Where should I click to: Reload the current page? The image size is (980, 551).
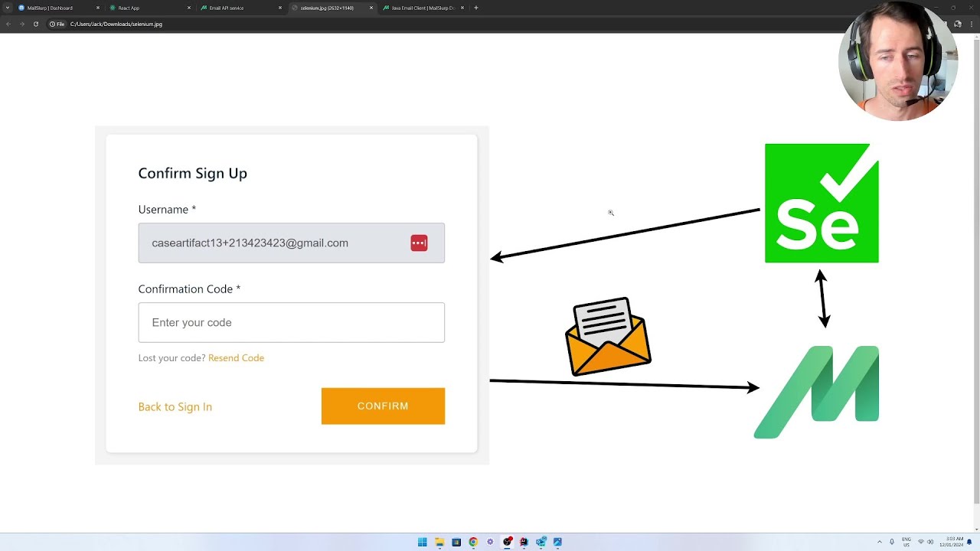click(x=35, y=24)
